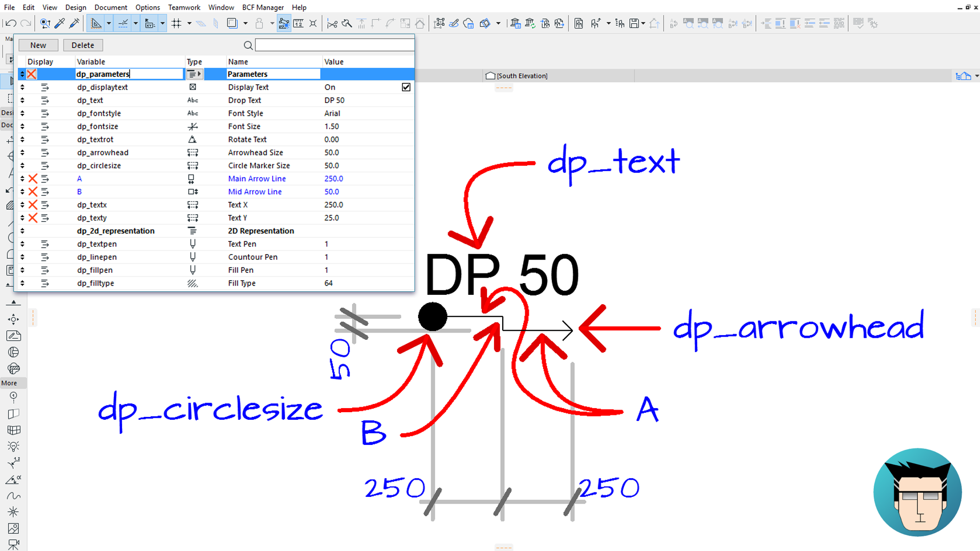Click the magnifier search icon in panel
980x551 pixels.
tap(248, 45)
